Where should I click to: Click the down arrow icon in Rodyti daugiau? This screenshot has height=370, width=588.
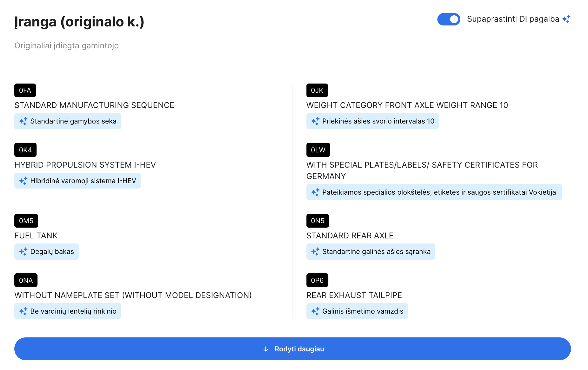click(266, 349)
